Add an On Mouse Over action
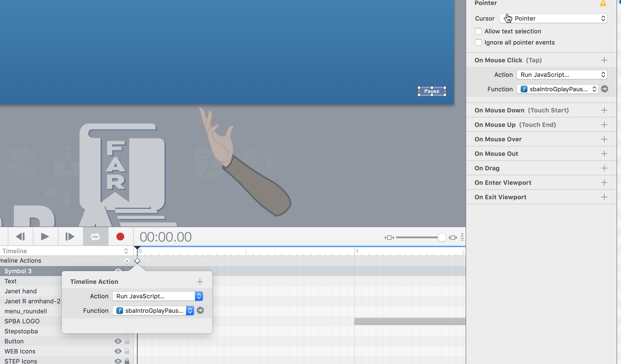 point(604,139)
